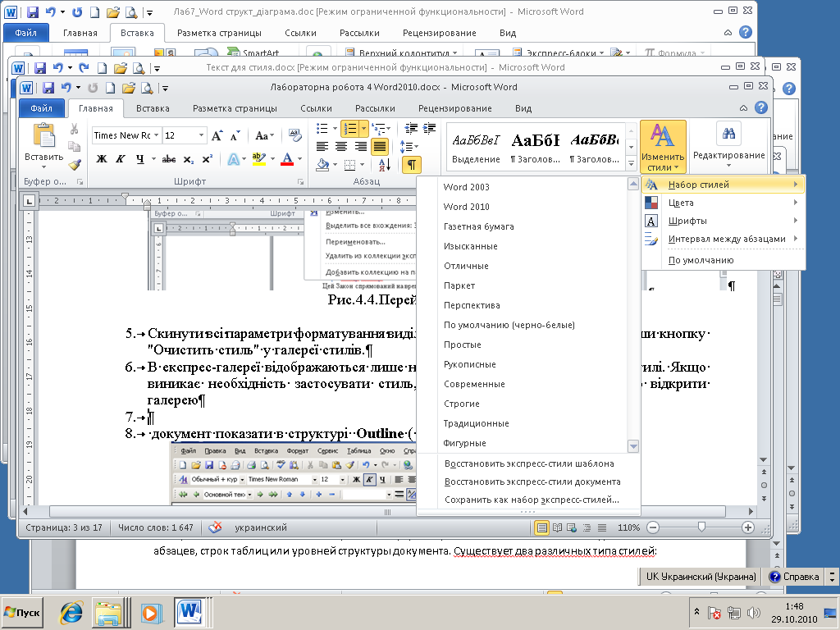Open the font name dropdown Times New Roman
The height and width of the screenshot is (630, 840).
coord(156,135)
